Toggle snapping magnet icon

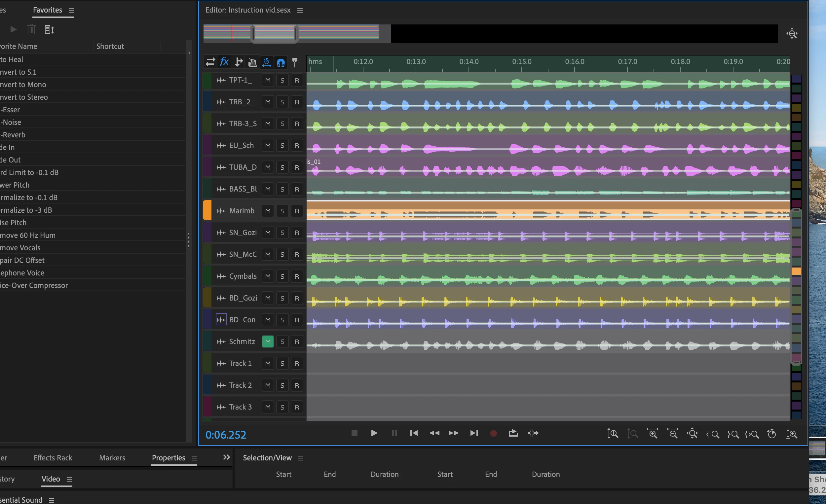click(281, 62)
